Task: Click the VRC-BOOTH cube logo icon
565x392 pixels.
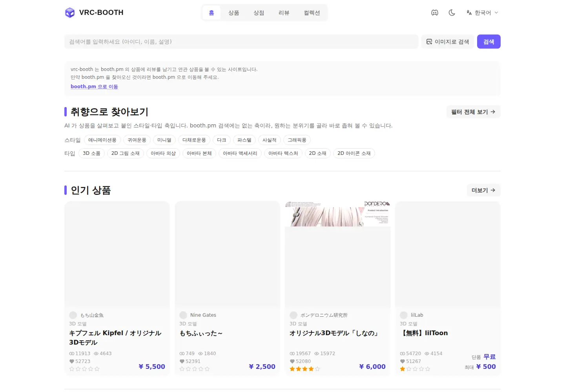Action: [x=70, y=13]
